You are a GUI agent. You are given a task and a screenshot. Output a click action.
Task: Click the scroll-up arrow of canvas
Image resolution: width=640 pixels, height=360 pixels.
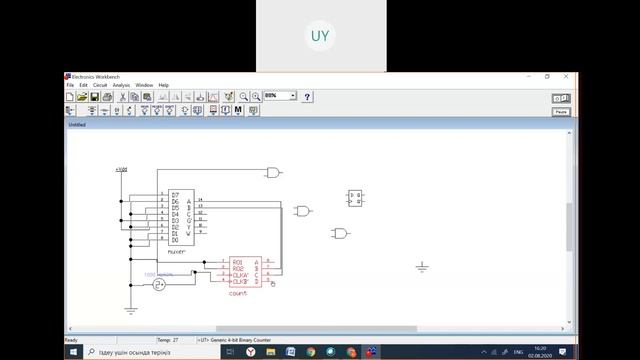point(569,133)
